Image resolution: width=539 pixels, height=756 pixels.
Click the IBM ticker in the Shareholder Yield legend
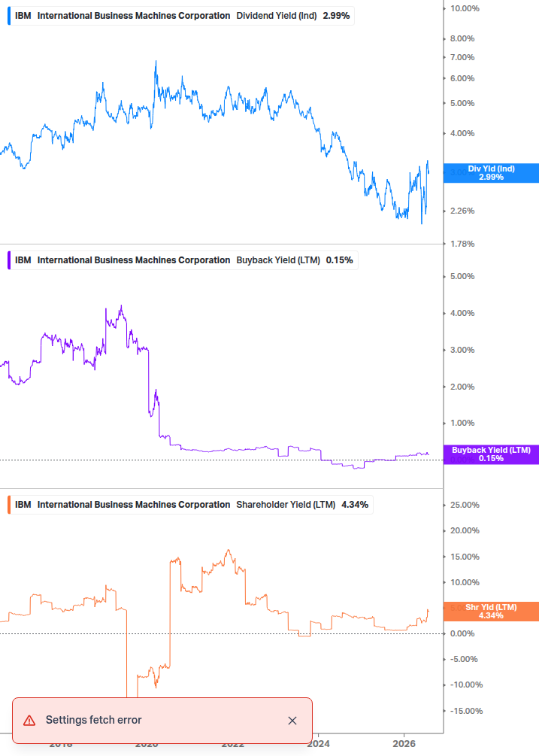(x=23, y=505)
